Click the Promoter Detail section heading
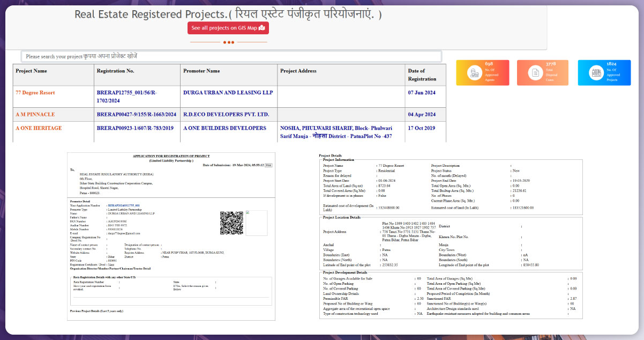 (x=80, y=201)
